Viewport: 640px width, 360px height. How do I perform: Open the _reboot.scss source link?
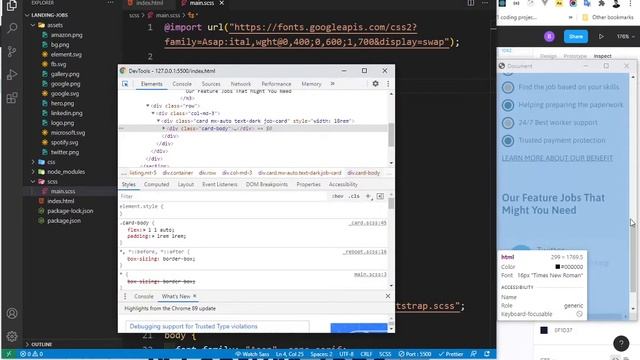(364, 252)
